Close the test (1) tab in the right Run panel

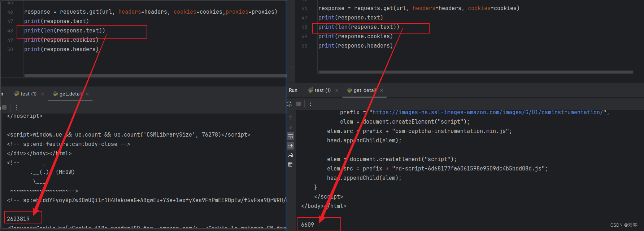click(x=337, y=90)
